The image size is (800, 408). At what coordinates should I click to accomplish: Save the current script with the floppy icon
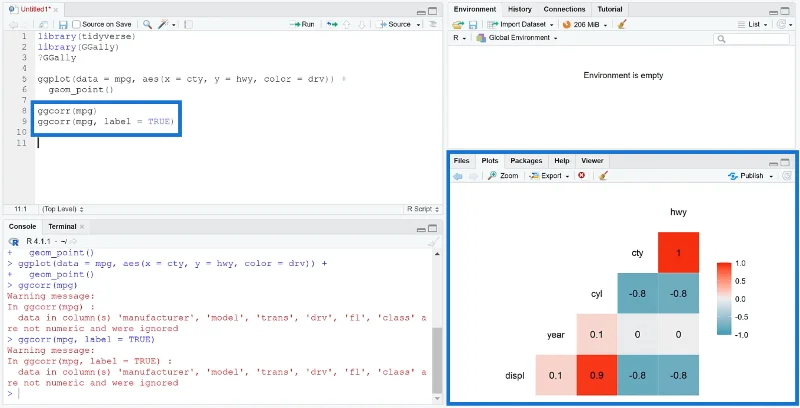click(x=63, y=24)
